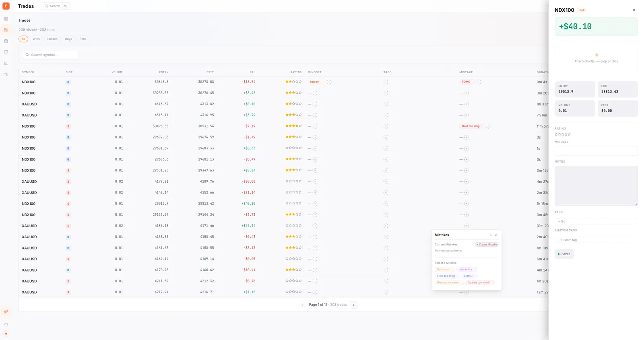Screen dimensions: 644x340
Task: Click the +$29.34 P&L cell
Action: 248,226
